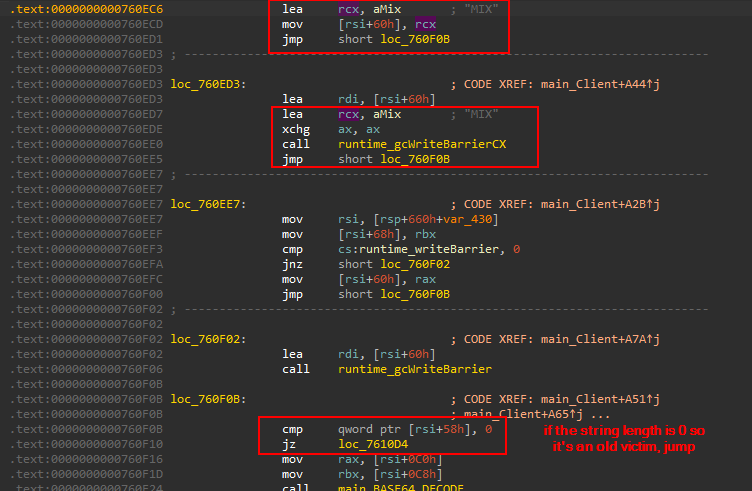Click mov [rsi+68h], rbx instruction
The height and width of the screenshot is (491, 752).
[x=359, y=234]
